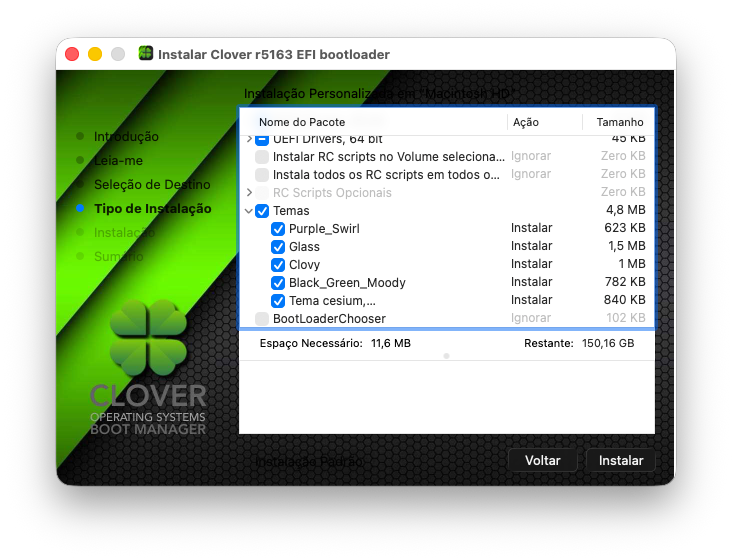Click the 840 KB size value
This screenshot has height=560, width=732.
click(x=625, y=300)
